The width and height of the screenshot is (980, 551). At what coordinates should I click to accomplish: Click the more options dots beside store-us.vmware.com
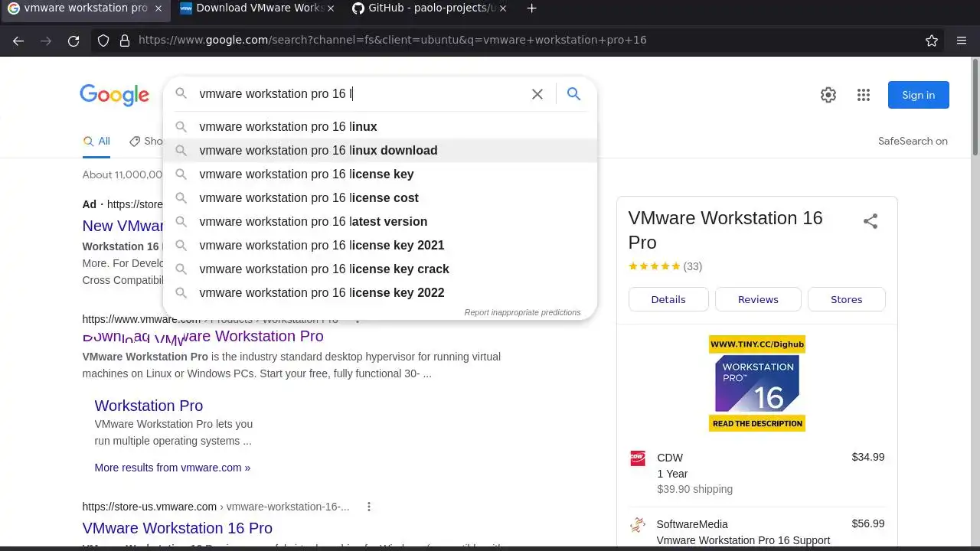point(369,507)
